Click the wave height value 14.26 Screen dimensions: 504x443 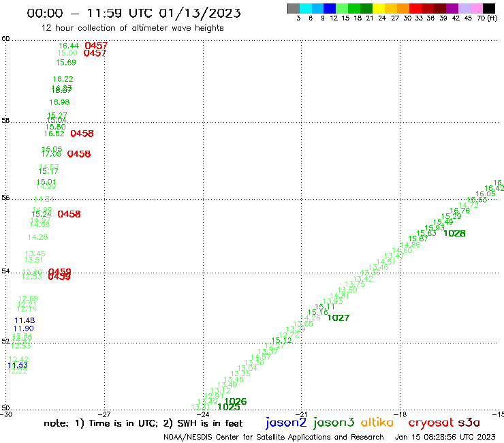point(310,318)
